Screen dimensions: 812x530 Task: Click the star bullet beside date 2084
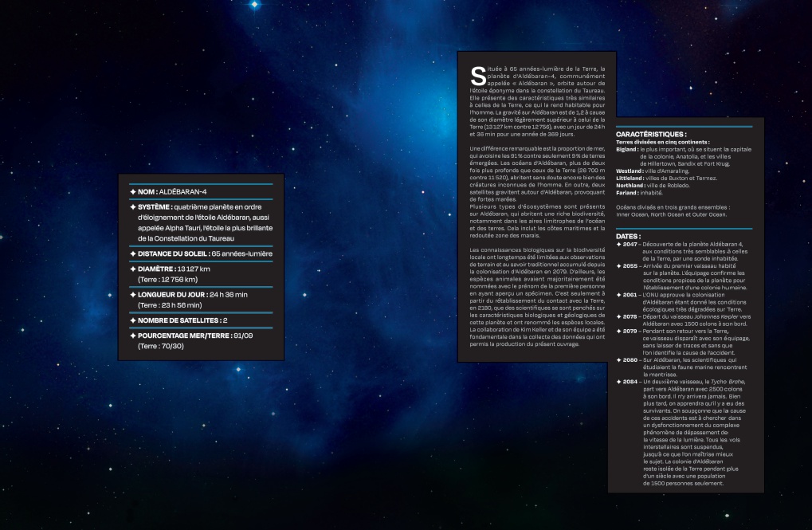(x=620, y=383)
